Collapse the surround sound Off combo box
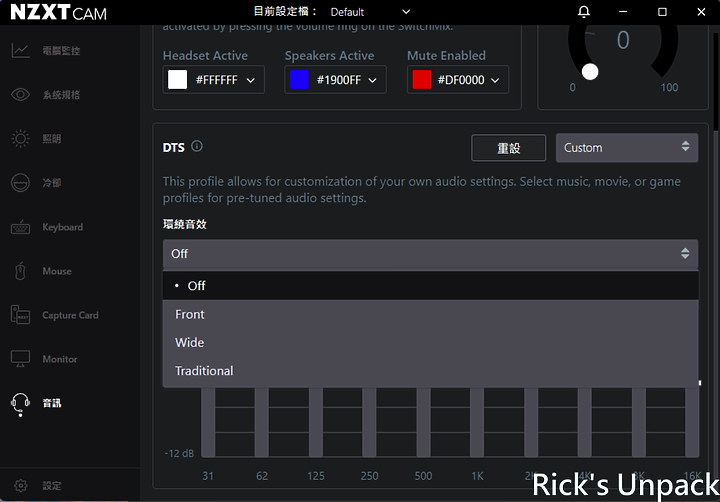The width and height of the screenshot is (720, 502). 431,254
